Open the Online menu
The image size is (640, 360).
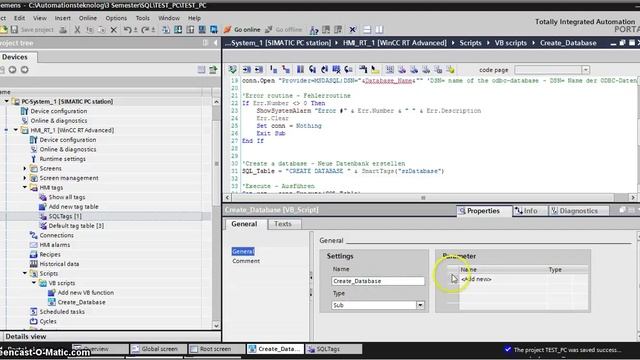coord(88,18)
